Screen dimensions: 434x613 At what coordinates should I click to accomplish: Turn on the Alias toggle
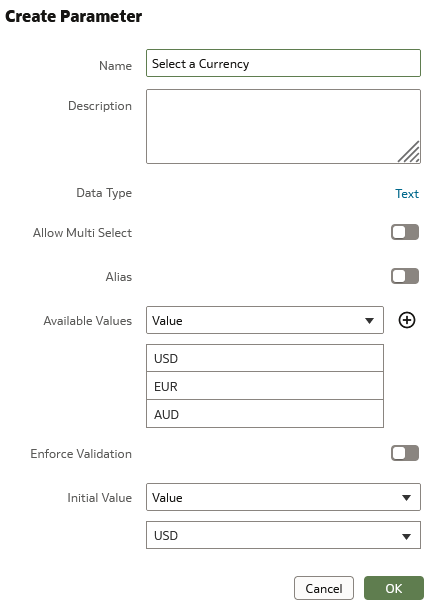[x=405, y=276]
